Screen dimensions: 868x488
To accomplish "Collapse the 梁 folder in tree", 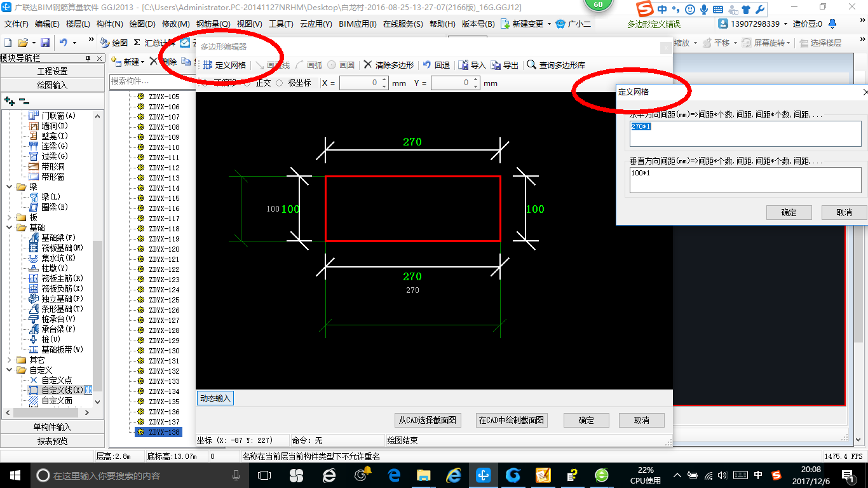I will pyautogui.click(x=10, y=187).
